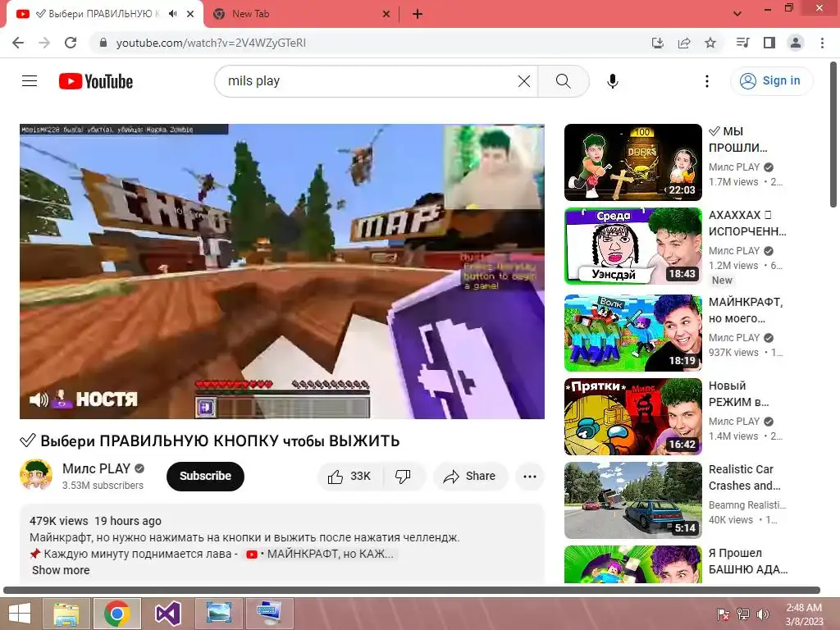Open Chrome media controls icon

742,43
